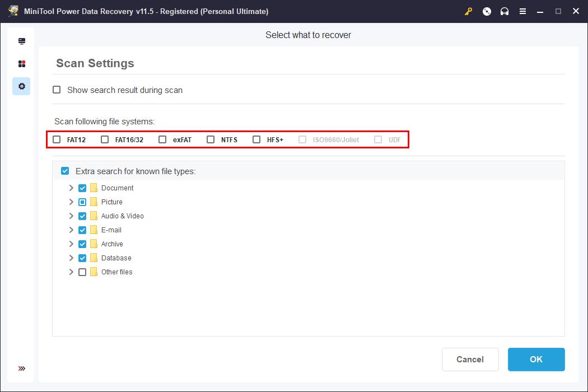Check the Other files checkbox
The height and width of the screenshot is (392, 588).
point(82,272)
